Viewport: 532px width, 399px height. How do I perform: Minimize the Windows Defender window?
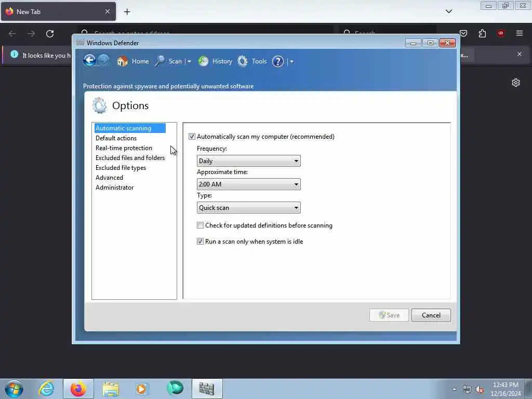(413, 43)
